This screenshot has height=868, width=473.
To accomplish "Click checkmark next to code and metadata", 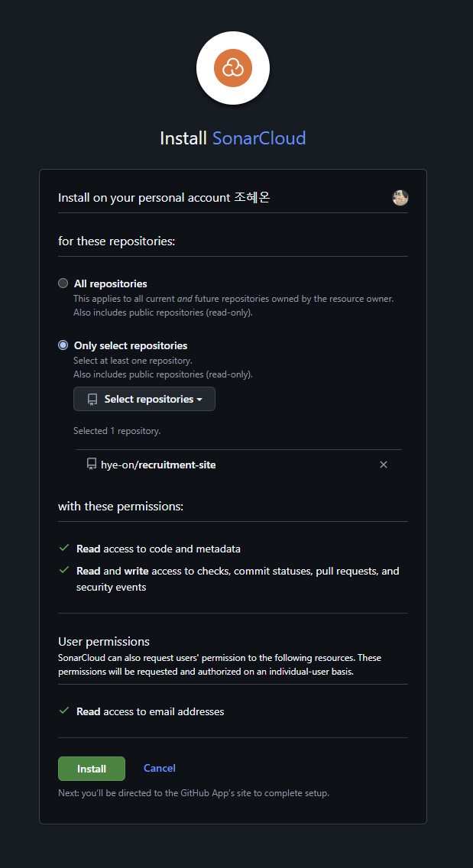I will (x=64, y=548).
